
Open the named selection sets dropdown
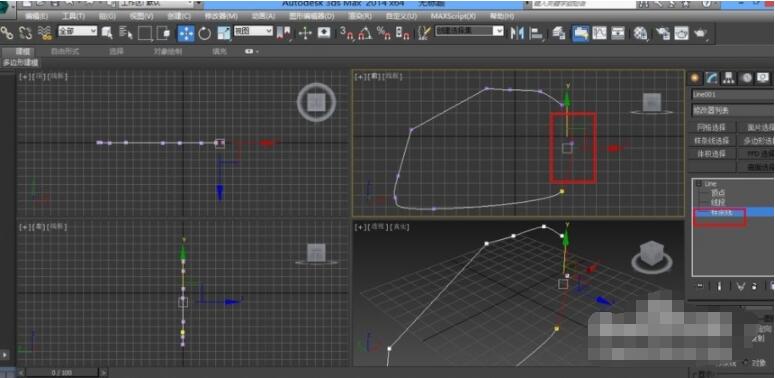(x=469, y=31)
